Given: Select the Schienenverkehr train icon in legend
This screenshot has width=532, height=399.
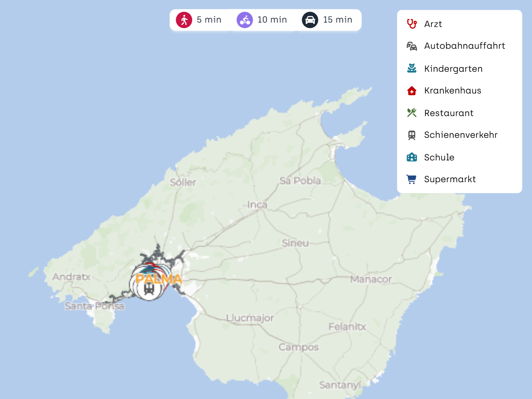Looking at the screenshot, I should (411, 135).
